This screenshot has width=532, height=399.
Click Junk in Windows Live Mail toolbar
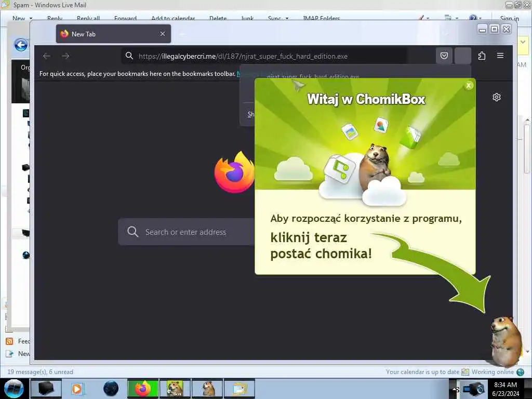pos(247,18)
